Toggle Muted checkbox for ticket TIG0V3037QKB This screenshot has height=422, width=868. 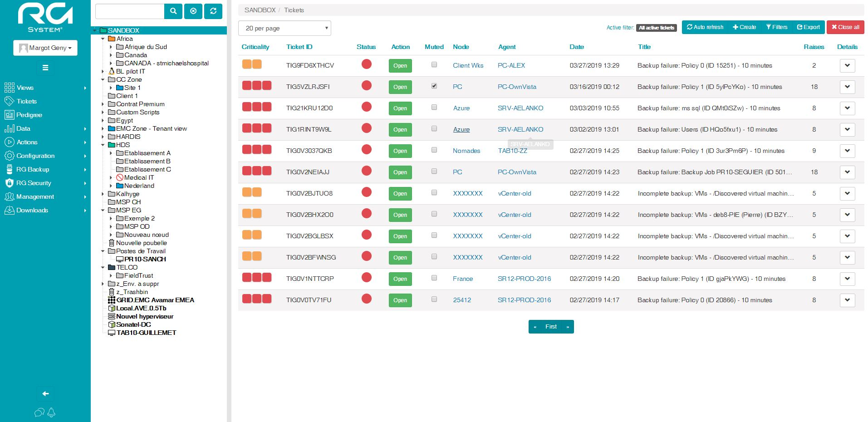(434, 150)
